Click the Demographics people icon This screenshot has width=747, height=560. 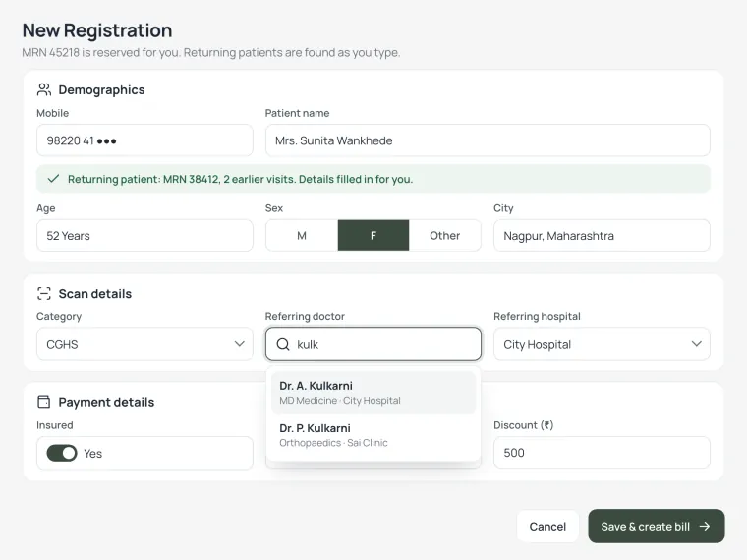click(44, 89)
